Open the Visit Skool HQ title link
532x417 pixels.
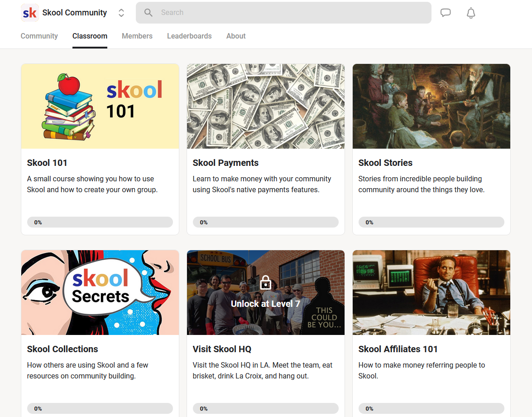(x=222, y=349)
